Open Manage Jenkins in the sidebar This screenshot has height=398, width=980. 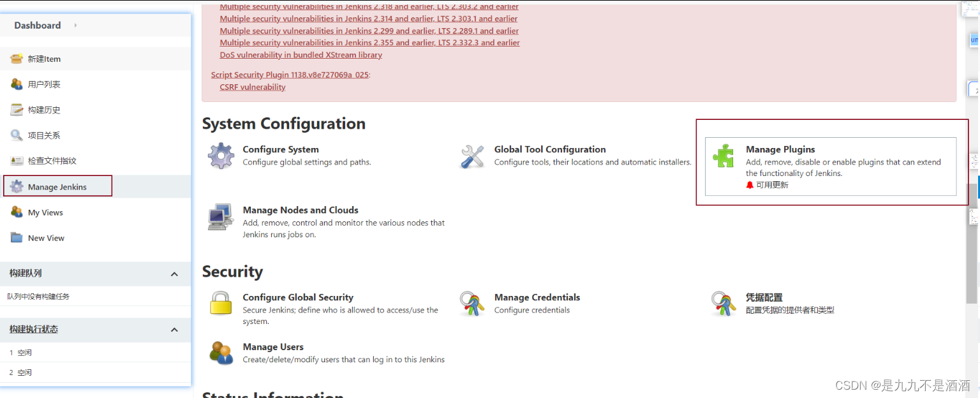(57, 187)
